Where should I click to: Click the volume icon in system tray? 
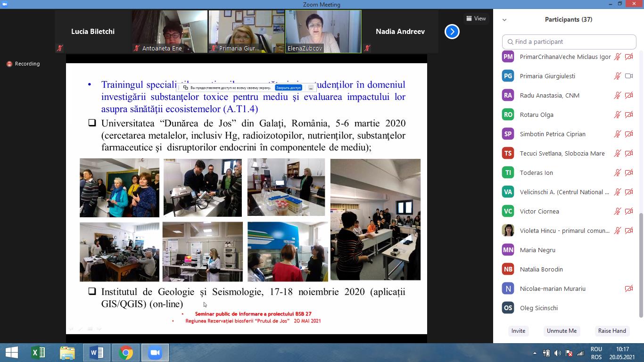click(x=558, y=353)
